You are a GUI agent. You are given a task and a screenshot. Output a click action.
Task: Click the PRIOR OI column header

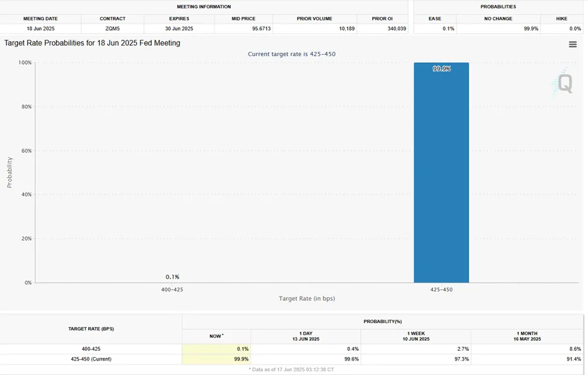coord(382,19)
